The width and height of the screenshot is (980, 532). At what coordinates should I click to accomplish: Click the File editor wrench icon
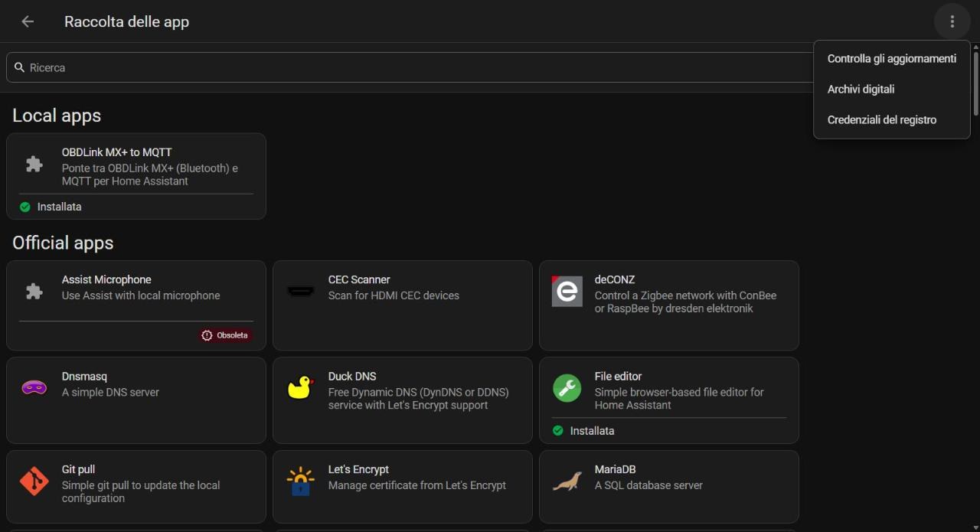[567, 388]
